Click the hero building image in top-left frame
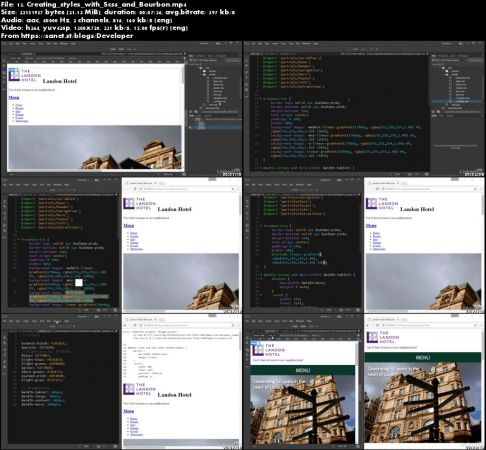 click(95, 147)
